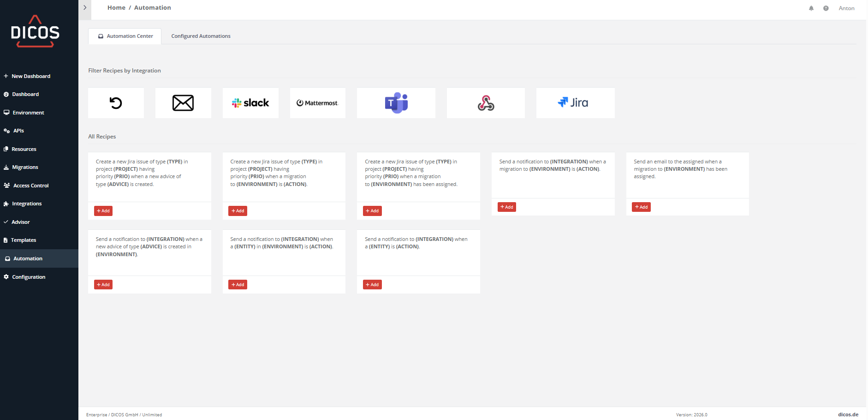Screen dimensions: 868x420
Task: Switch to the Configured Automations tab
Action: [x=201, y=36]
